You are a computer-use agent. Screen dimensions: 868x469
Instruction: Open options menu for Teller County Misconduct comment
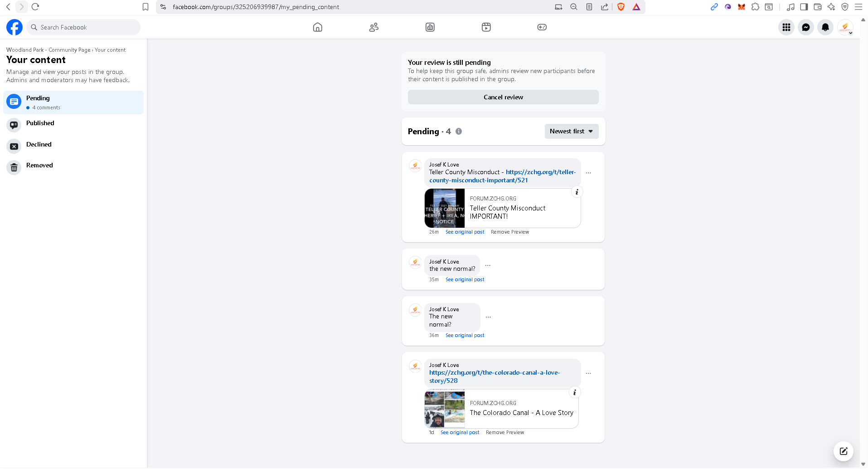pyautogui.click(x=588, y=173)
